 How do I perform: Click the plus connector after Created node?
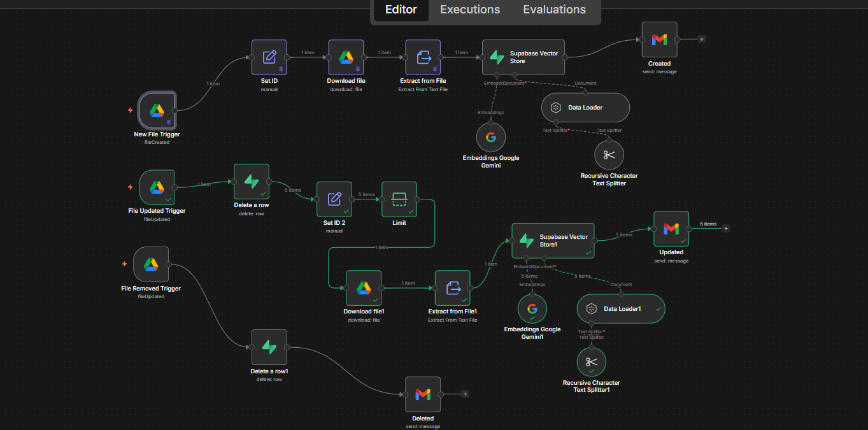click(702, 39)
